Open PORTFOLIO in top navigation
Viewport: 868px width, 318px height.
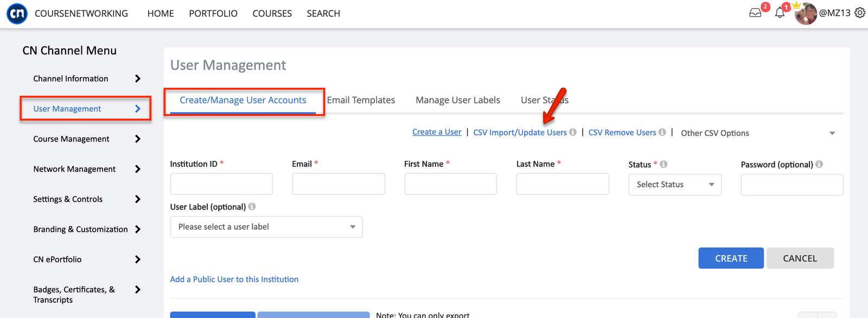tap(213, 14)
